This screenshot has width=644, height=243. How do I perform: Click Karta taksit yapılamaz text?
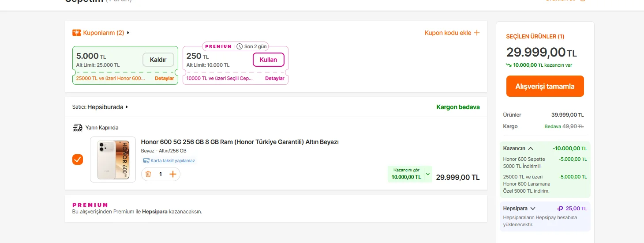point(173,161)
